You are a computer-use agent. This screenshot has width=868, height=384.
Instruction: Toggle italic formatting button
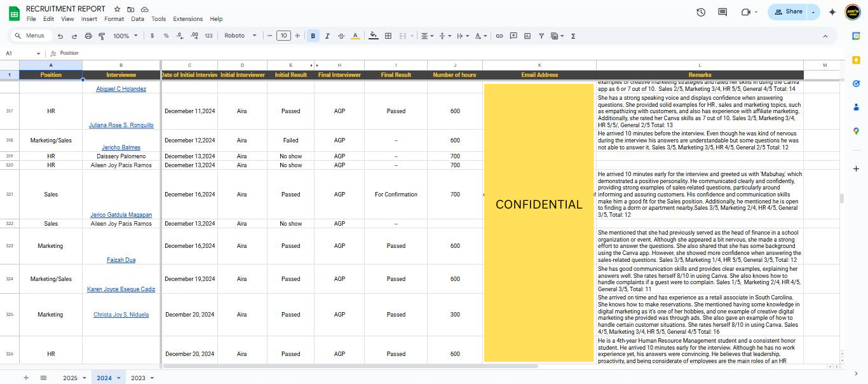click(327, 36)
